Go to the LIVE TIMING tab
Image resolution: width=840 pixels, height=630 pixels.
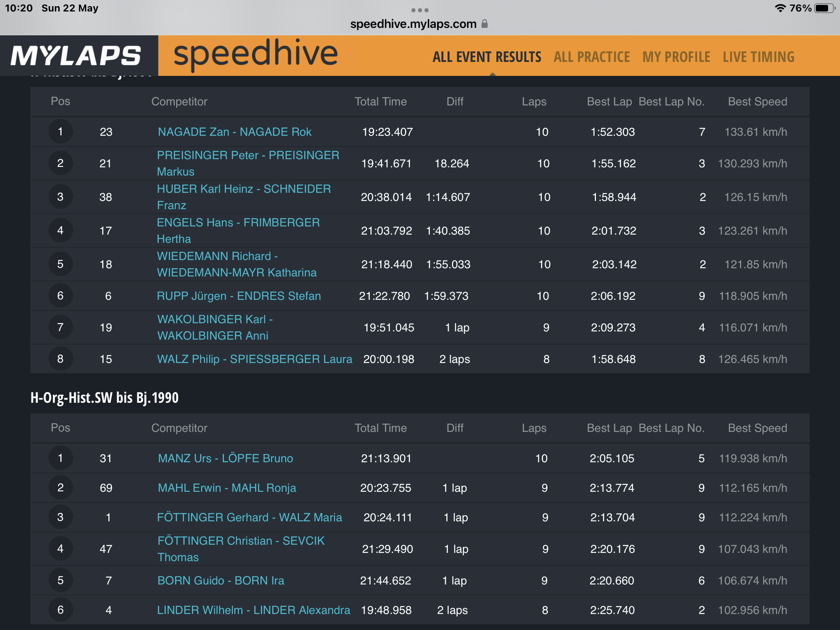click(759, 57)
